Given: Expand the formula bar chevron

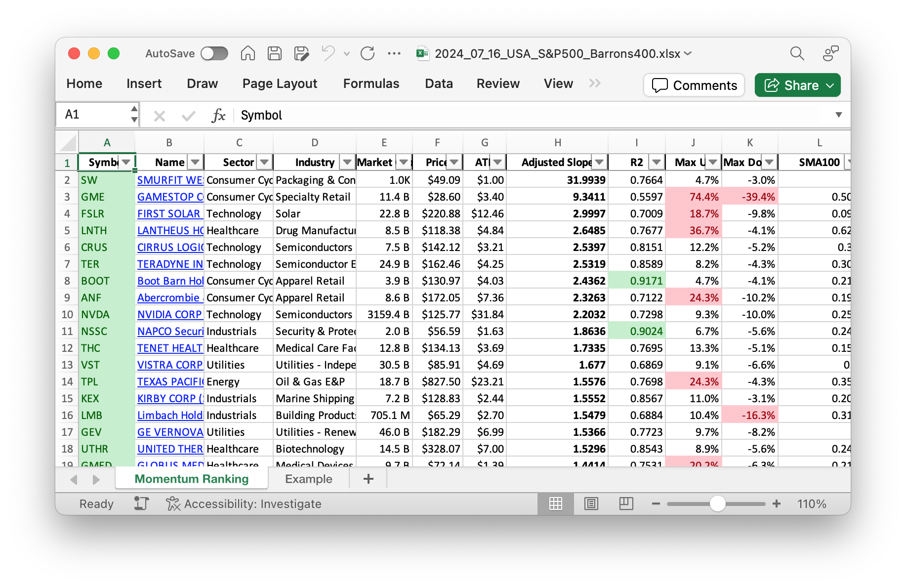Looking at the screenshot, I should 838,115.
